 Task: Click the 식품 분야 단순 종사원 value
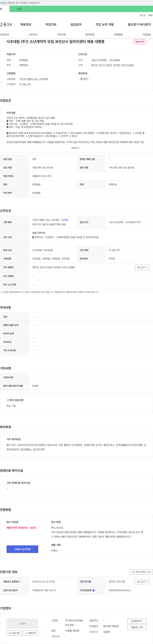click(x=43, y=168)
